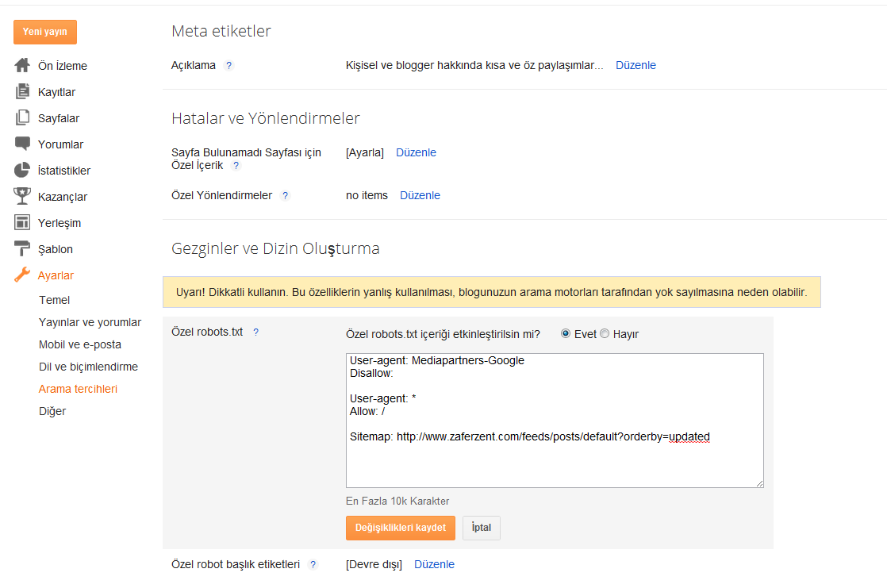Viewport: 887px width, 588px height.
Task: Open Kazançlar section
Action: pyautogui.click(x=63, y=197)
